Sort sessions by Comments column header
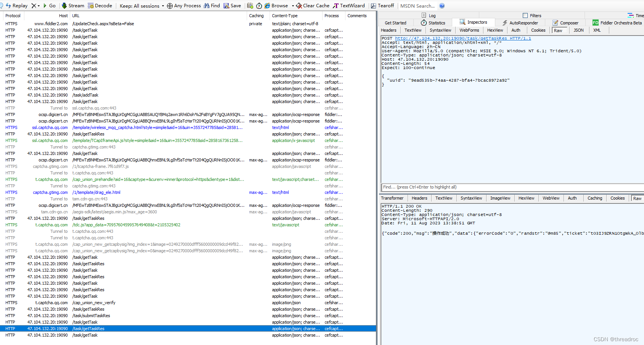Viewport: 644px width, 345px height. 360,16
